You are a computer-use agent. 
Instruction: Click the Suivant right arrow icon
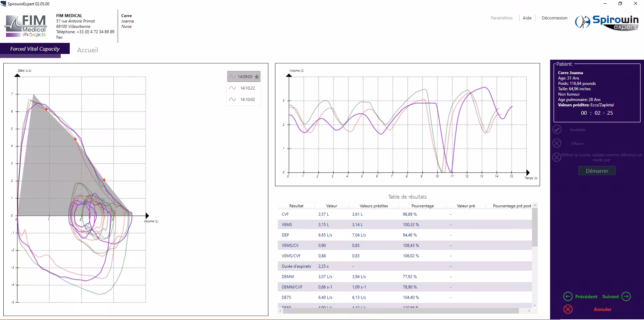pyautogui.click(x=626, y=297)
